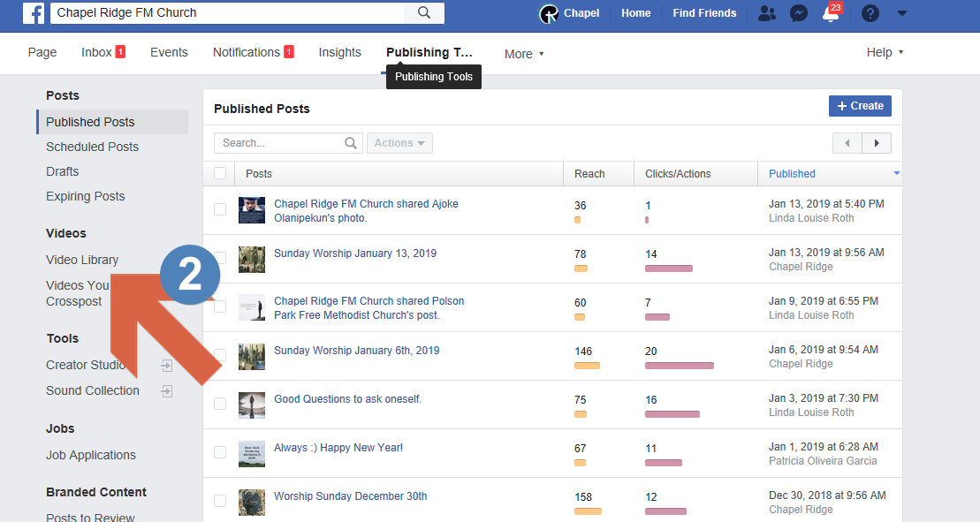Click the top Facebook search field
Screen dimensions: 980x522
coord(228,12)
